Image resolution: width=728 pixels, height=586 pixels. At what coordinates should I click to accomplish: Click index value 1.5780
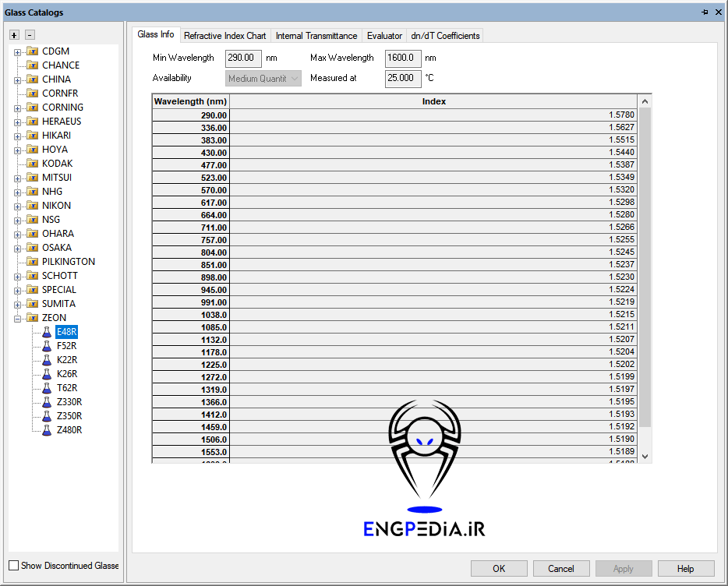coord(621,115)
